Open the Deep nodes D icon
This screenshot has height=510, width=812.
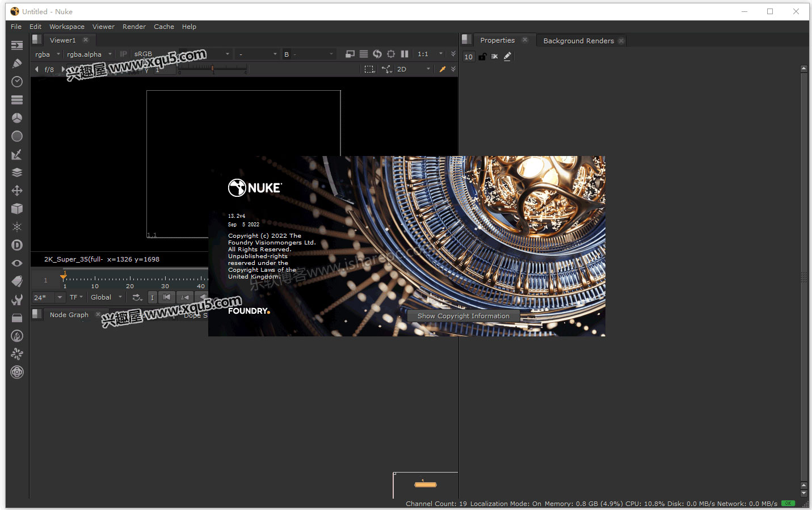(17, 245)
